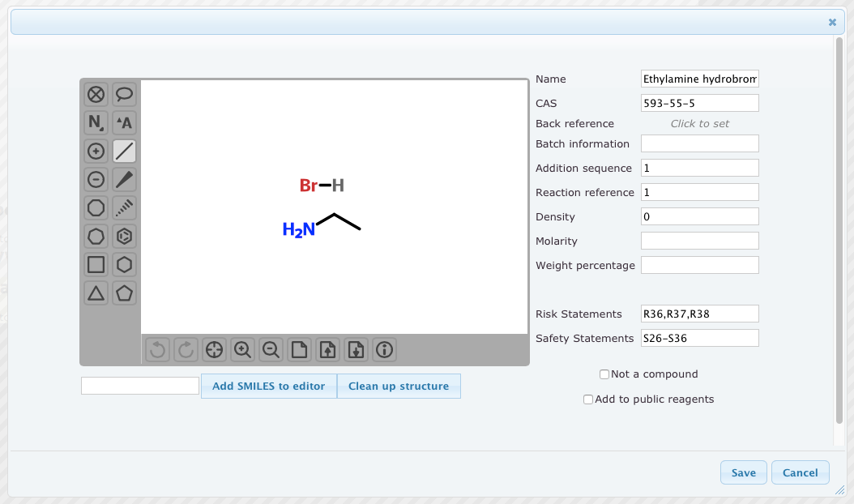Select the solid wedge bond tool

point(124,179)
